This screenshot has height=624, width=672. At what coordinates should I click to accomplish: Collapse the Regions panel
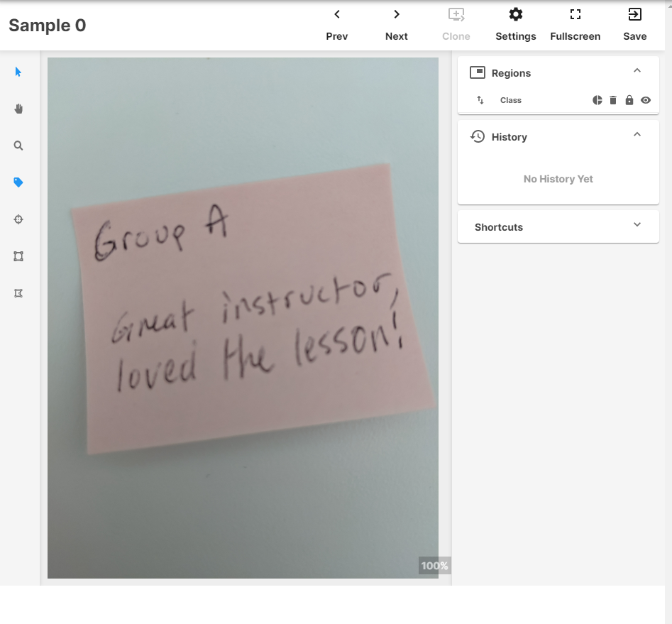point(637,70)
